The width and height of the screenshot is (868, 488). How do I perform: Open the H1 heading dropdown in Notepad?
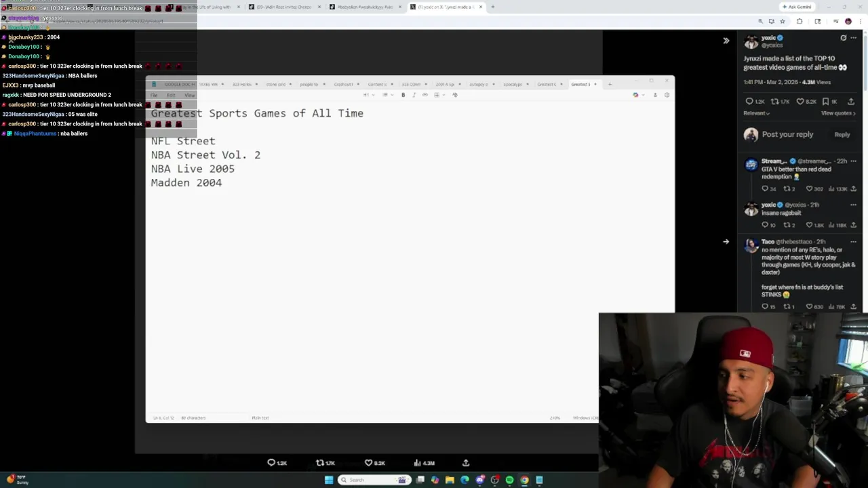coord(368,95)
